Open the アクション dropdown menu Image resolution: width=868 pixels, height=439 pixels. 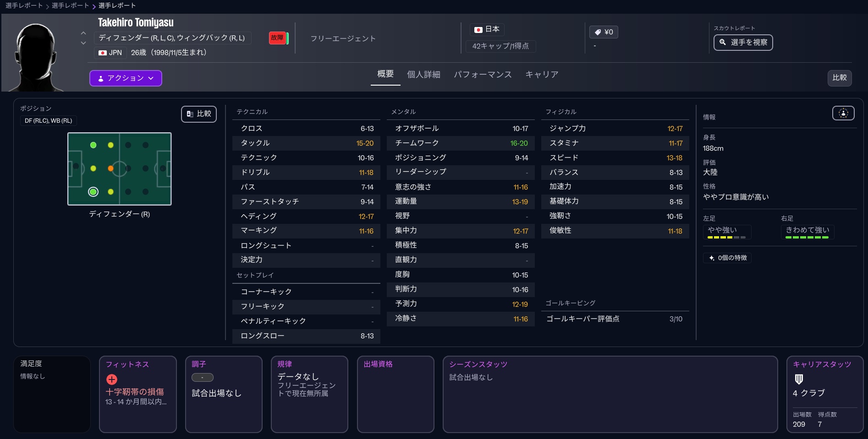pyautogui.click(x=126, y=78)
